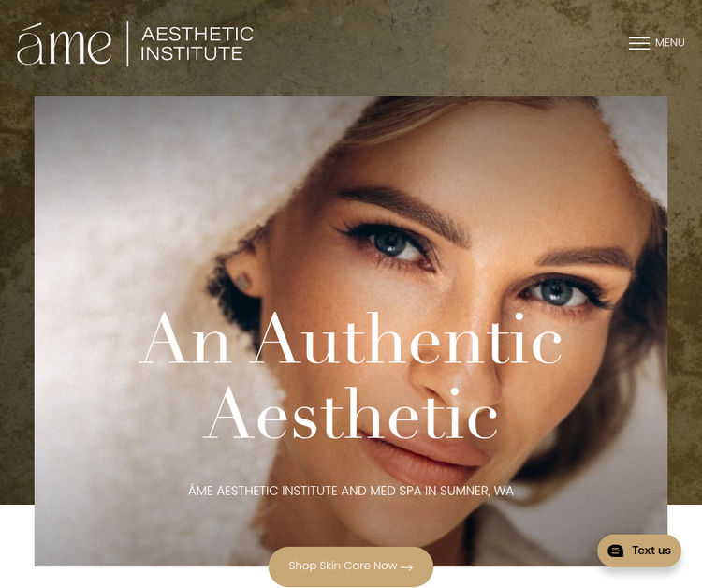Click the chat bubble icon beside Text us

tap(616, 551)
